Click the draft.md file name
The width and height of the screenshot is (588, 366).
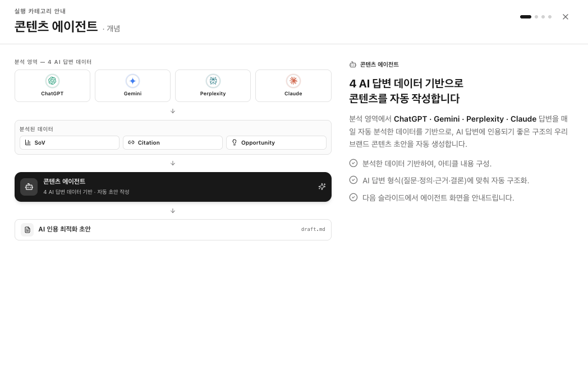coord(313,229)
